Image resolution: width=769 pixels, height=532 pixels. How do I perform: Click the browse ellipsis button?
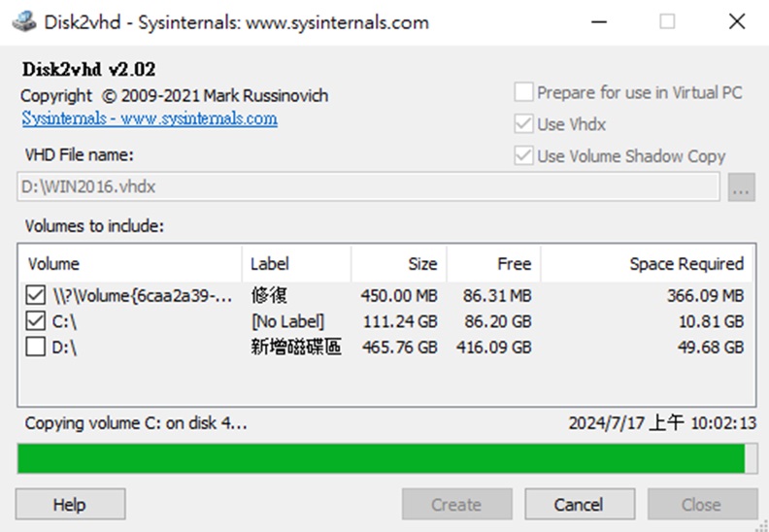pyautogui.click(x=741, y=186)
